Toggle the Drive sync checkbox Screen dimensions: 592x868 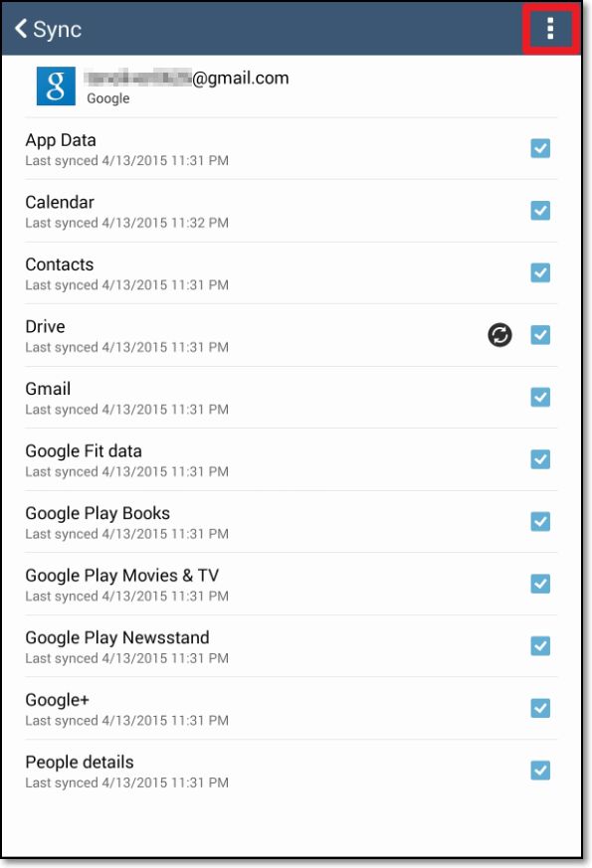click(x=540, y=335)
